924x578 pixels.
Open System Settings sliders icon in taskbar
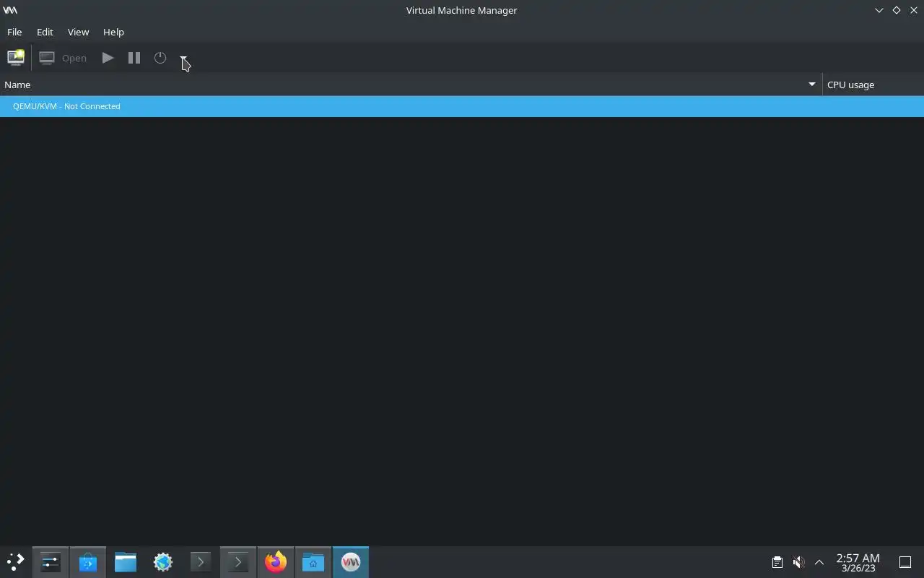(x=51, y=562)
